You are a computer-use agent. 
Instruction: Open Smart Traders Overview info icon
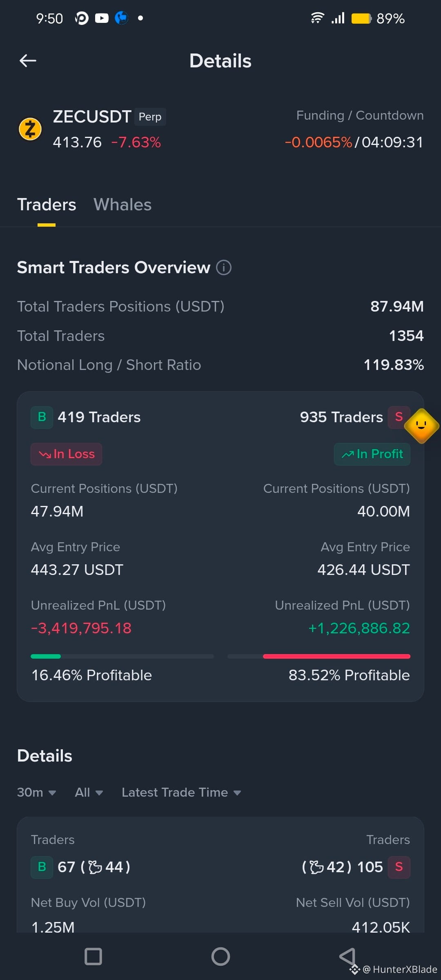pyautogui.click(x=224, y=268)
